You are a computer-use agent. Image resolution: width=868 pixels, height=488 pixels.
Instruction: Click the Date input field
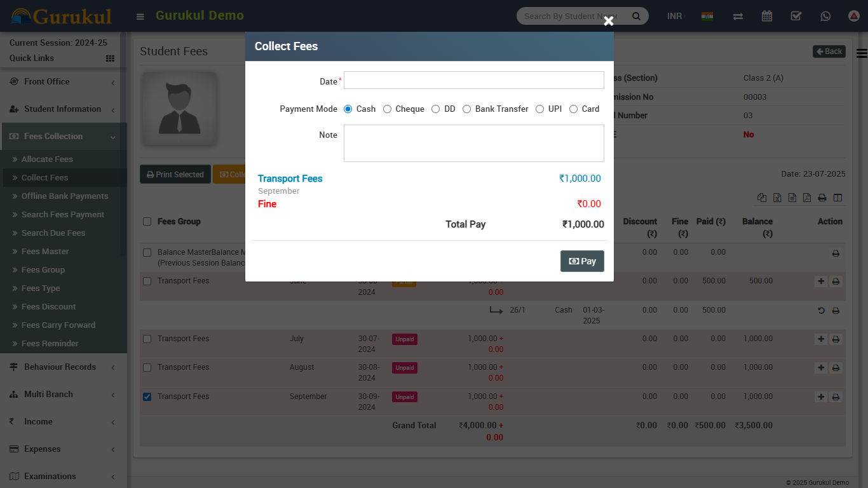coord(473,80)
